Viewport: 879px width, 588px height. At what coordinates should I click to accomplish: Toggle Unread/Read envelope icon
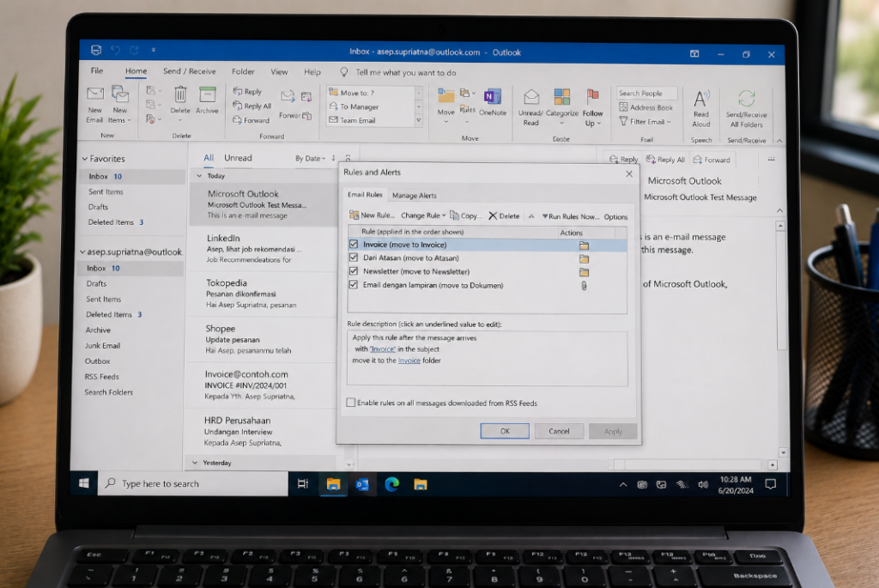(x=530, y=97)
